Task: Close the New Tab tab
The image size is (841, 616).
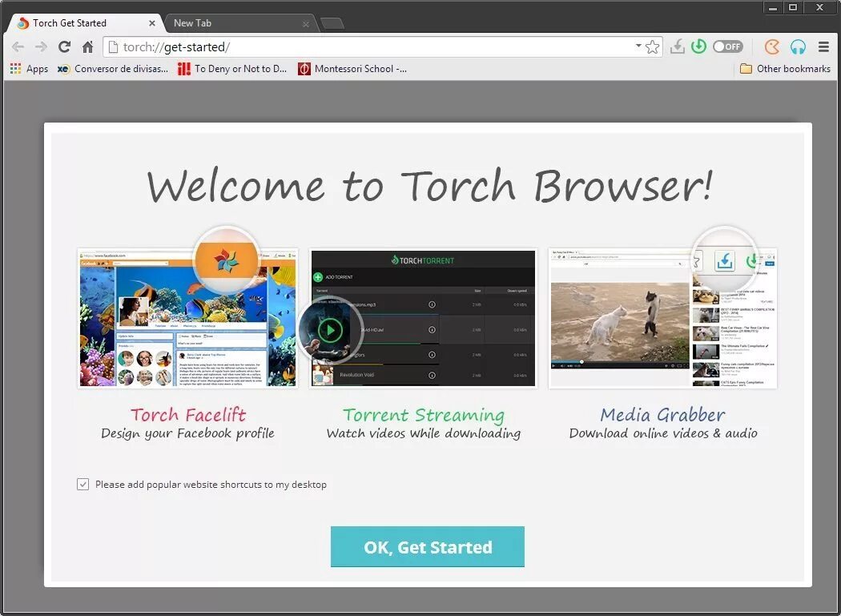Action: [306, 23]
